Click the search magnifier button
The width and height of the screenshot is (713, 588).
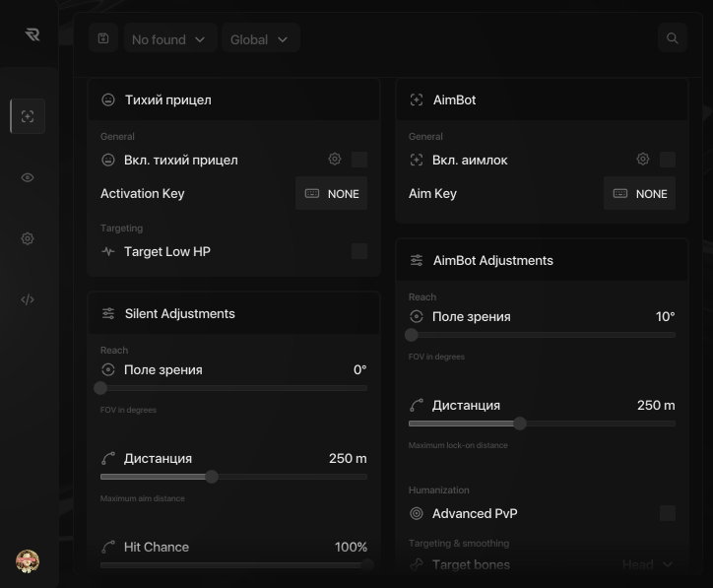coord(672,38)
